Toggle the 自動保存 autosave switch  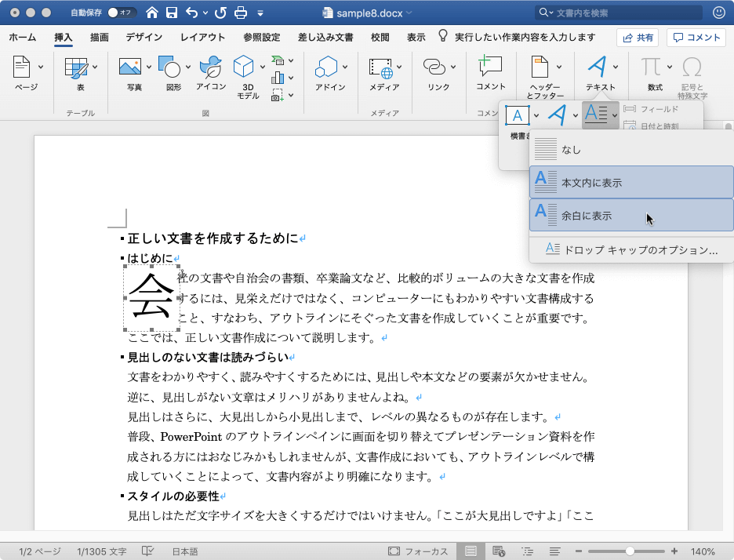pos(122,13)
